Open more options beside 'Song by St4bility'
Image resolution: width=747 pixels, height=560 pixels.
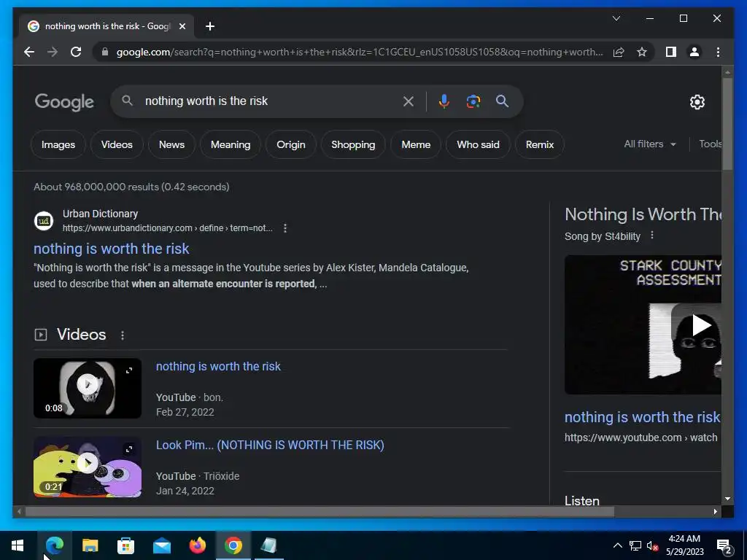[651, 236]
